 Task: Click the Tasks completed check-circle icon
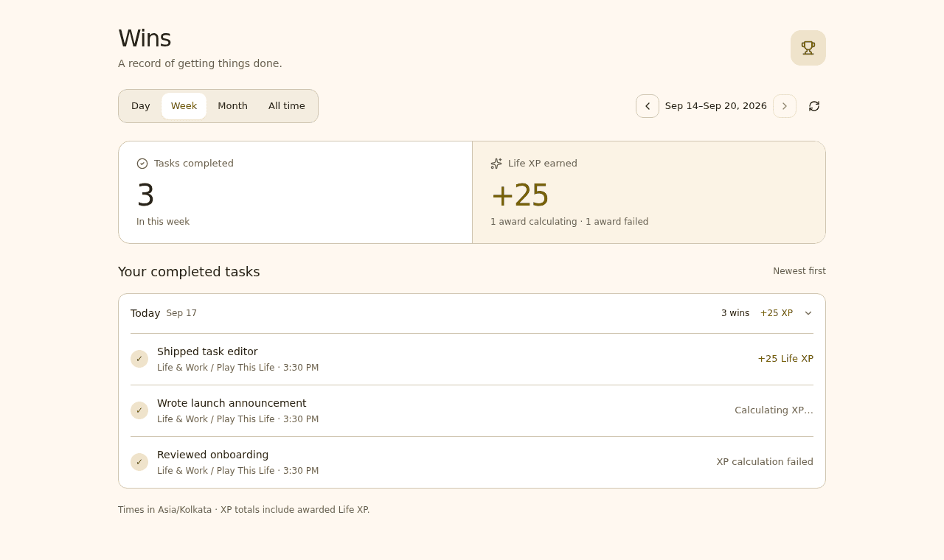click(142, 164)
